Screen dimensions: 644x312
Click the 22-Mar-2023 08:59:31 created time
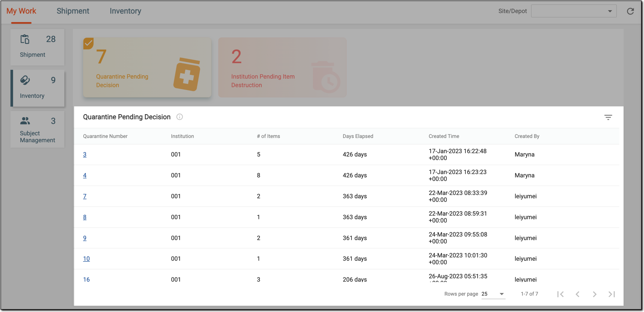pyautogui.click(x=458, y=217)
